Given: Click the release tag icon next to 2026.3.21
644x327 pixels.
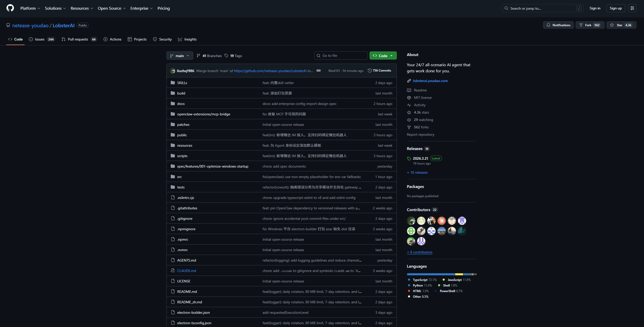Looking at the screenshot, I should (x=409, y=158).
